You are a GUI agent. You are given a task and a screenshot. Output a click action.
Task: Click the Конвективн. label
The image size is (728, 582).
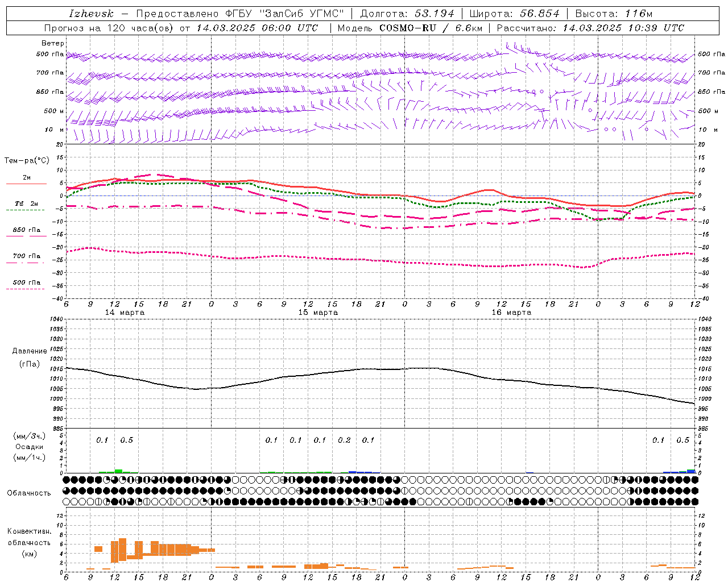29,531
